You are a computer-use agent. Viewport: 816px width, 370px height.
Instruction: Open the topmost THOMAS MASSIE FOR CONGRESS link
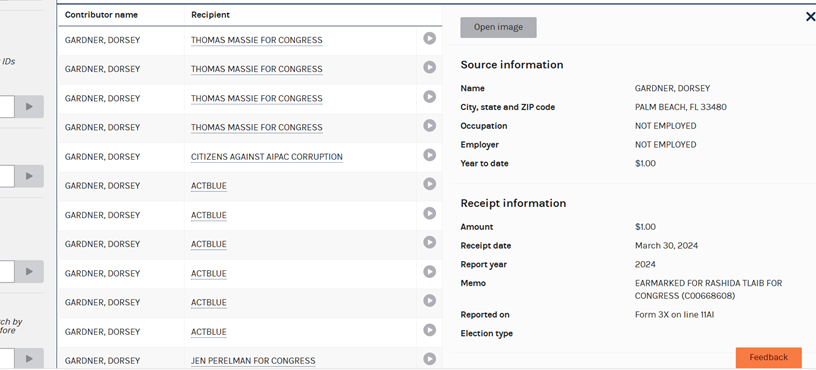pyautogui.click(x=257, y=40)
